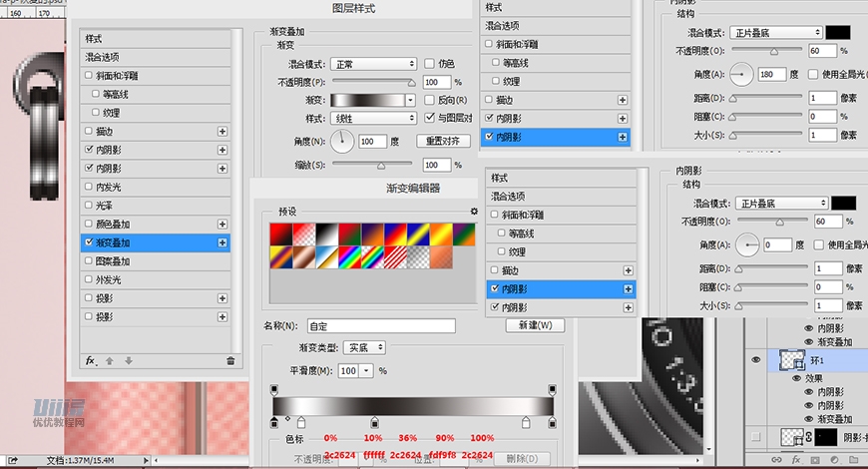Show the hidden 阴影 layer via its visibility box

coord(755,437)
